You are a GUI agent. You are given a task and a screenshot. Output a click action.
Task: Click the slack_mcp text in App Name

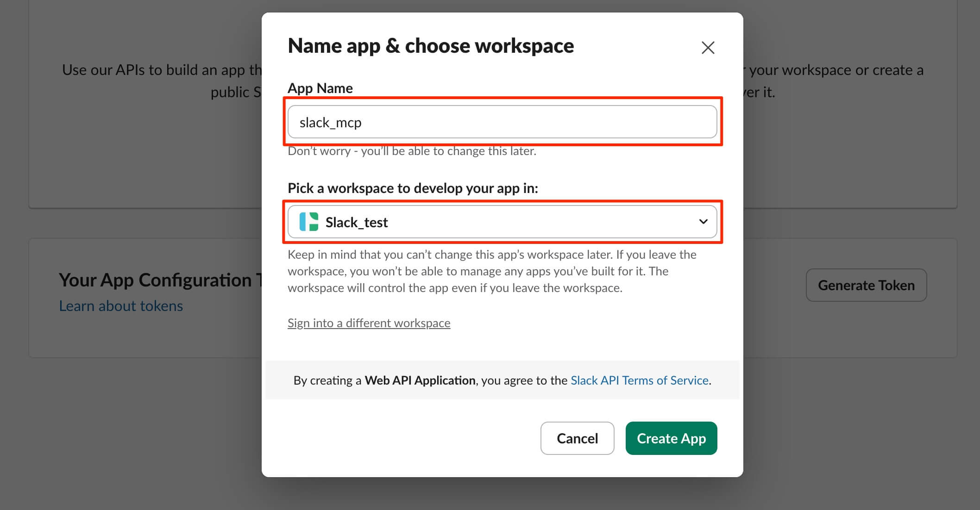coord(330,123)
